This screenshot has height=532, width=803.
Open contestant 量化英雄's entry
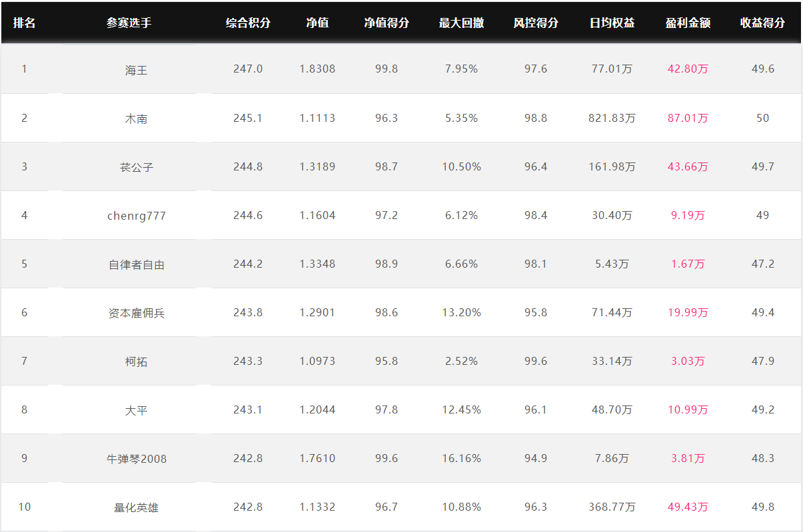coord(136,507)
